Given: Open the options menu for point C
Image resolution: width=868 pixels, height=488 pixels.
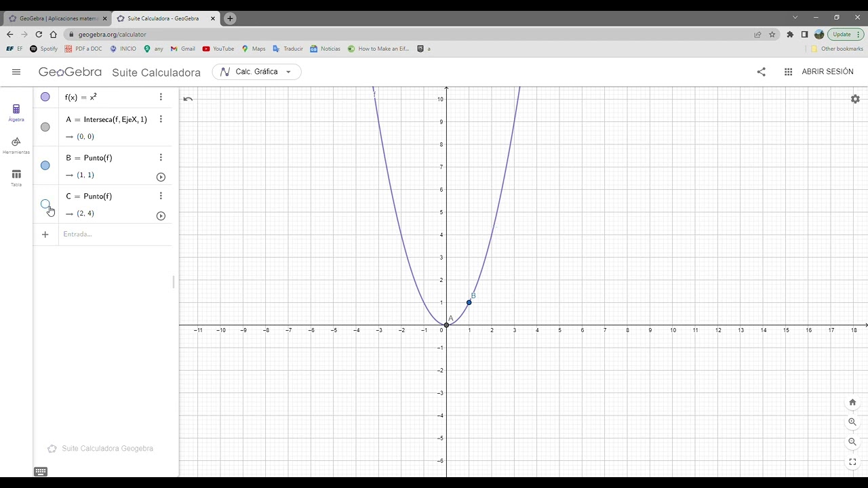Looking at the screenshot, I should pos(161,196).
